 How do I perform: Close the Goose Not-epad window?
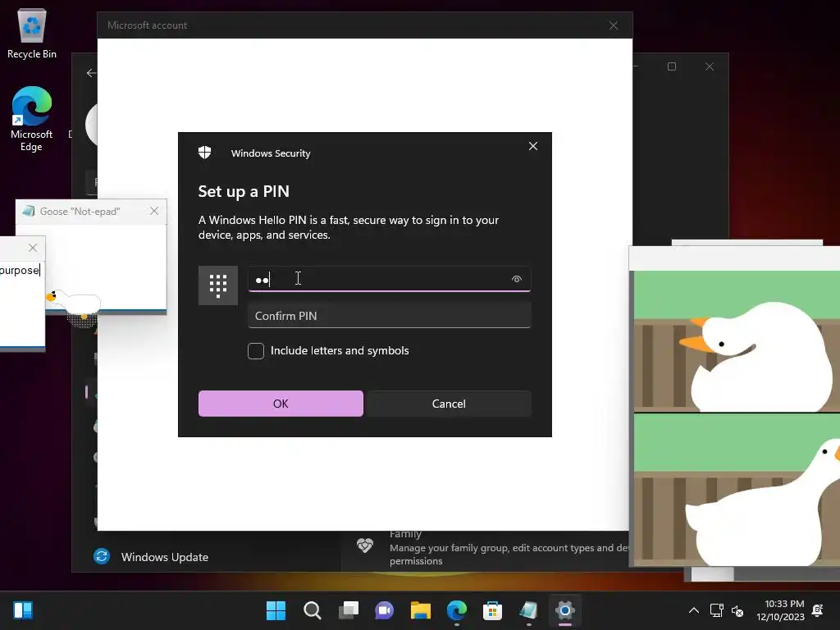pyautogui.click(x=154, y=211)
